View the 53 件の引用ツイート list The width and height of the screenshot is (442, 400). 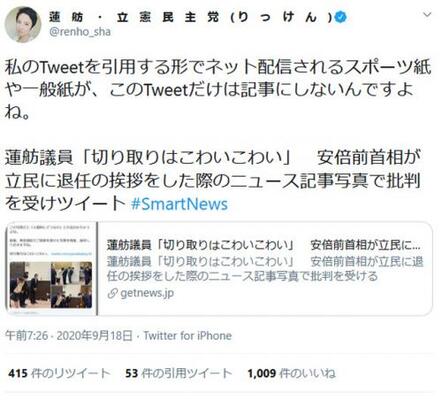coord(178,373)
